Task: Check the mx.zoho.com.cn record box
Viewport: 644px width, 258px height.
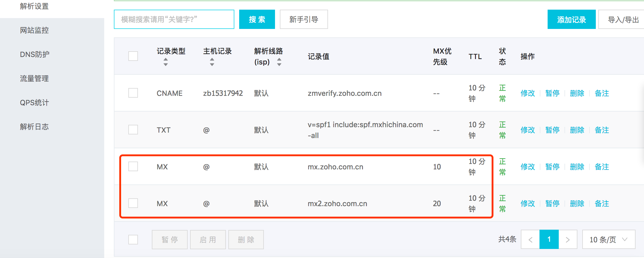Action: click(x=133, y=166)
